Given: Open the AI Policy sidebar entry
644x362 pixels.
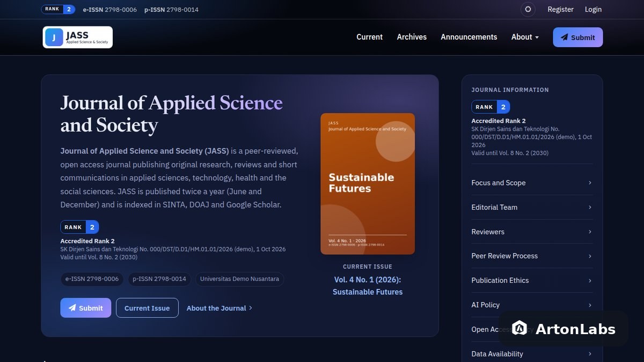Looking at the screenshot, I should point(532,305).
